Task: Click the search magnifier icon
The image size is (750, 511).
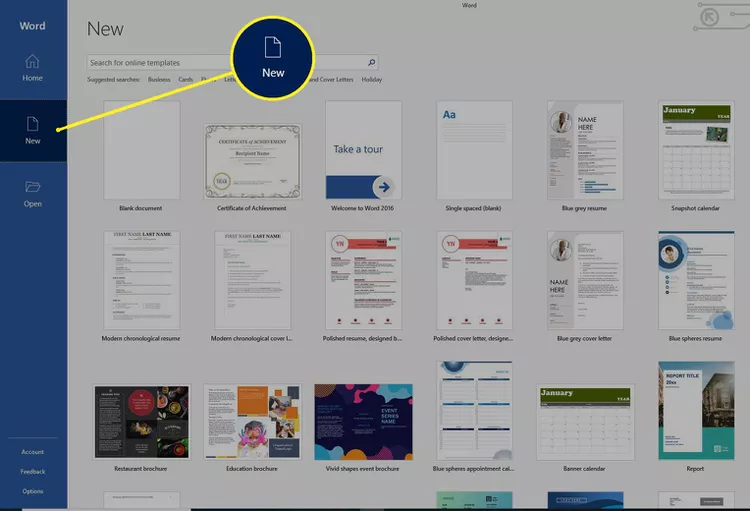Action: point(372,62)
